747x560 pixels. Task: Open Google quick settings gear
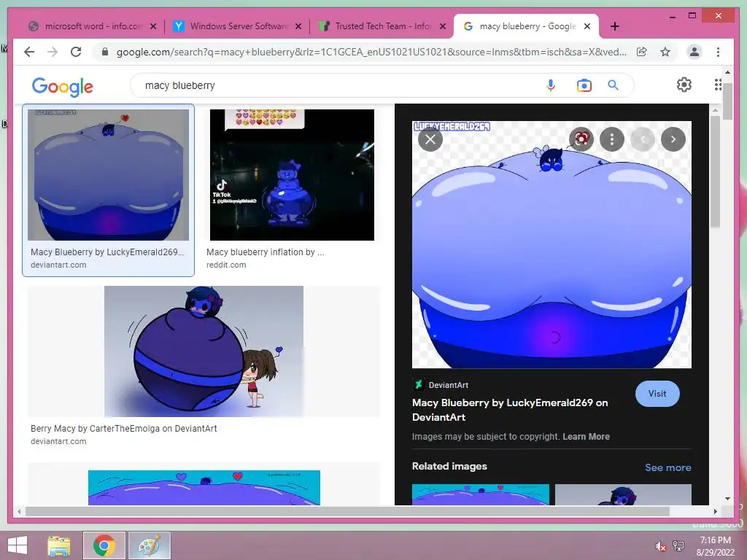point(684,85)
